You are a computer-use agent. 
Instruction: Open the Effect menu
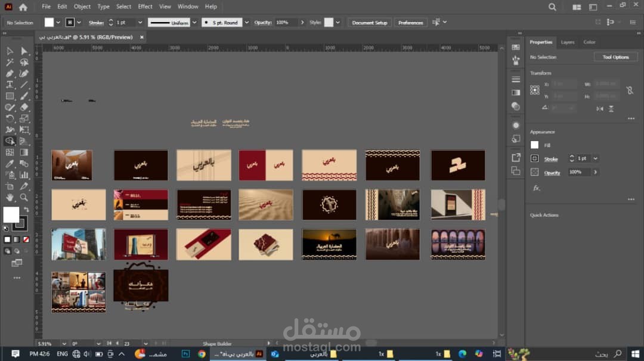tap(145, 7)
